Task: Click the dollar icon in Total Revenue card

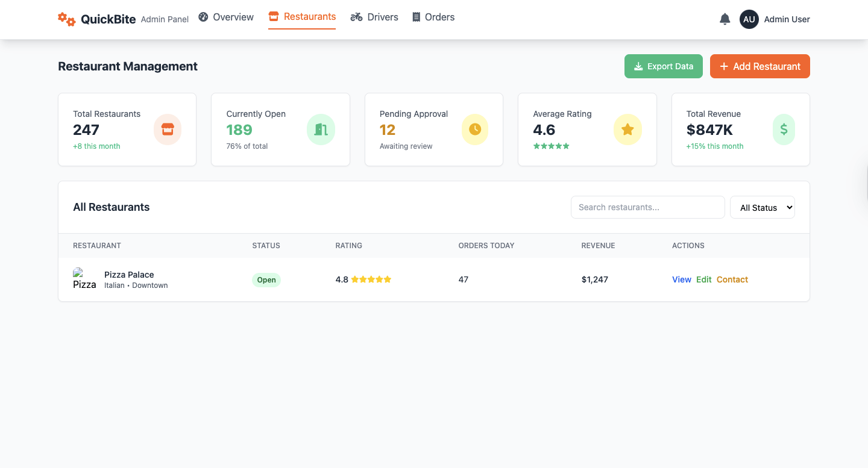Action: [784, 129]
